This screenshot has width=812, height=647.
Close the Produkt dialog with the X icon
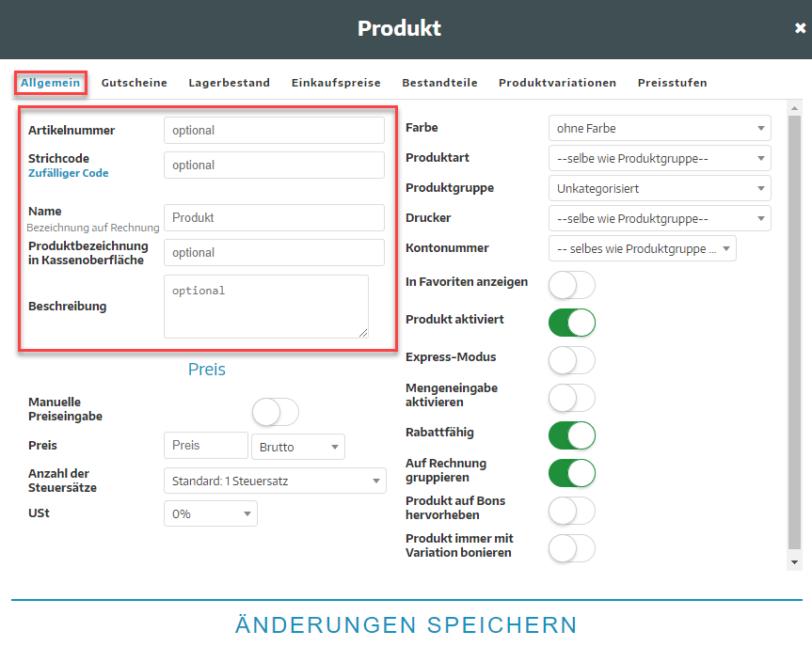(x=800, y=28)
